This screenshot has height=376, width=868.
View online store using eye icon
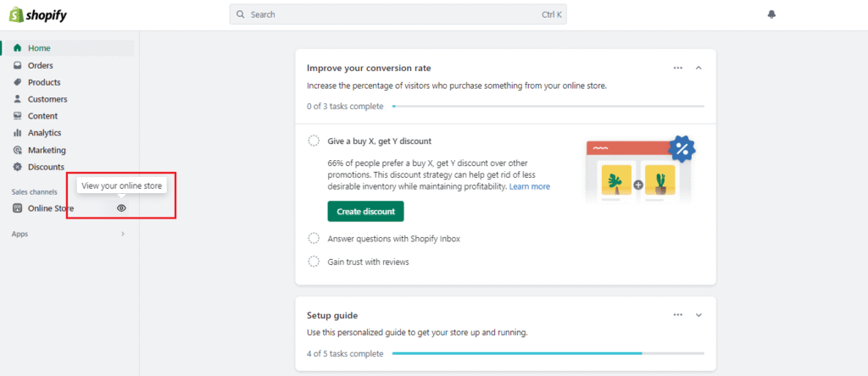(121, 208)
